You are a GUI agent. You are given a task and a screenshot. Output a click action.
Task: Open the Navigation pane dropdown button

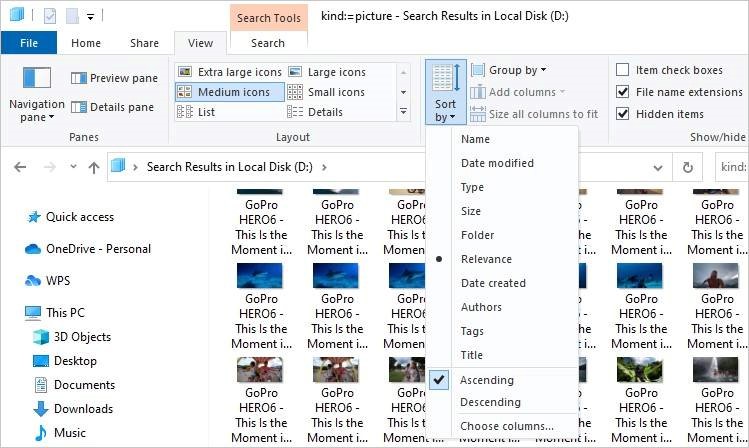(37, 95)
